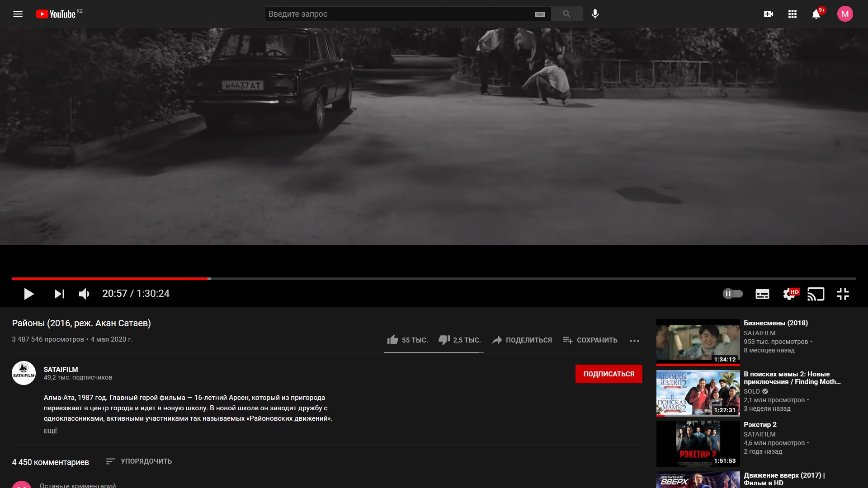Open the notifications bell
Viewport: 868px width, 488px height.
pos(816,14)
